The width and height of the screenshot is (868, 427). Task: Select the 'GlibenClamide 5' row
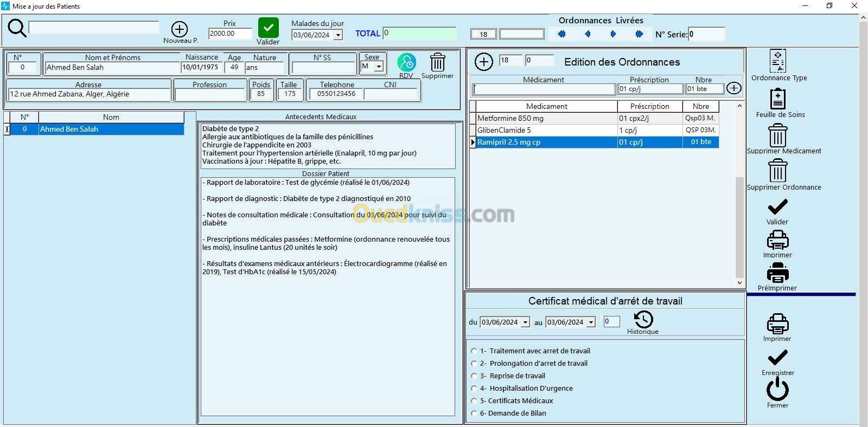pyautogui.click(x=597, y=130)
